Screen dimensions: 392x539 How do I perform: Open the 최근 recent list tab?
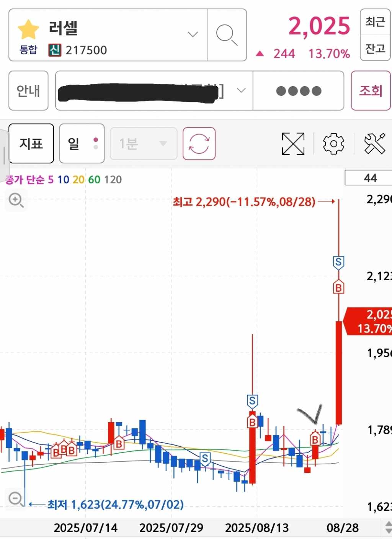pyautogui.click(x=375, y=22)
